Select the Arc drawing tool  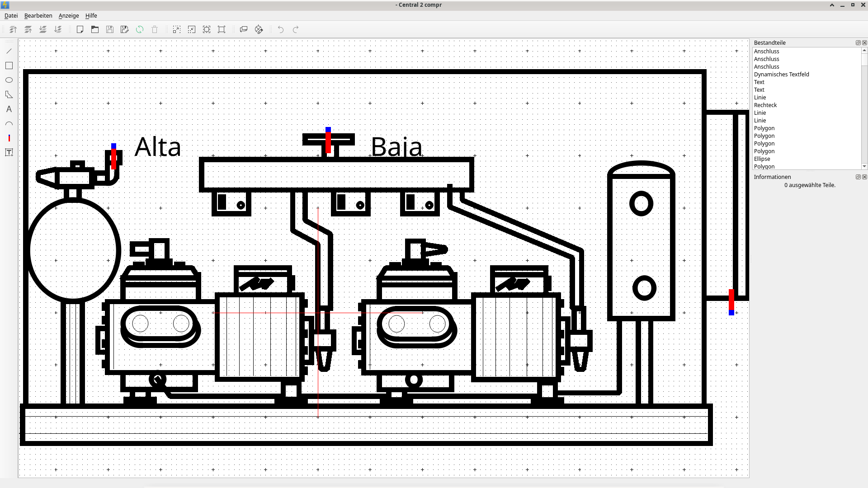pos(9,123)
